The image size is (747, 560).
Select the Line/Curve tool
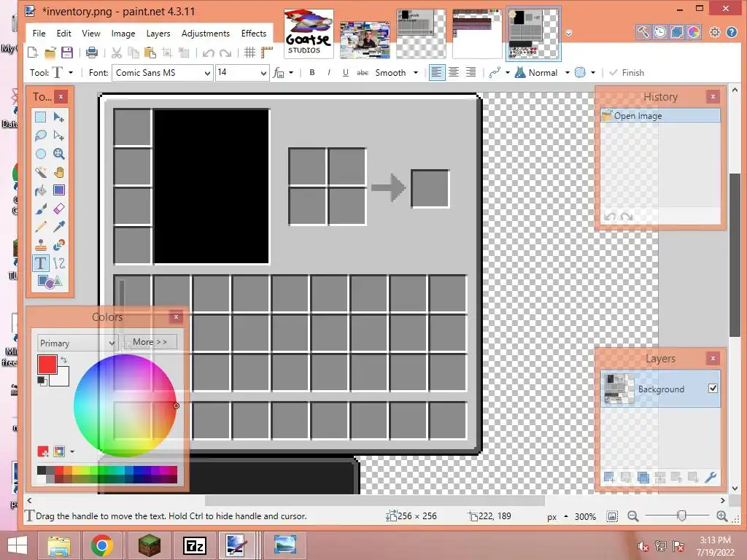[x=58, y=262]
